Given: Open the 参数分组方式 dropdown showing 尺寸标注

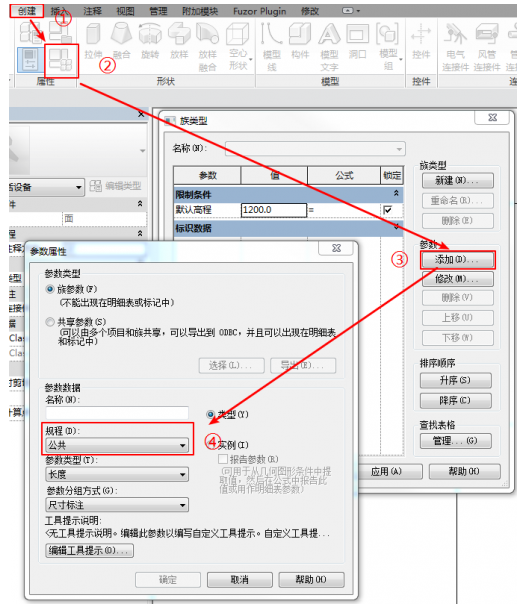Looking at the screenshot, I should click(117, 505).
